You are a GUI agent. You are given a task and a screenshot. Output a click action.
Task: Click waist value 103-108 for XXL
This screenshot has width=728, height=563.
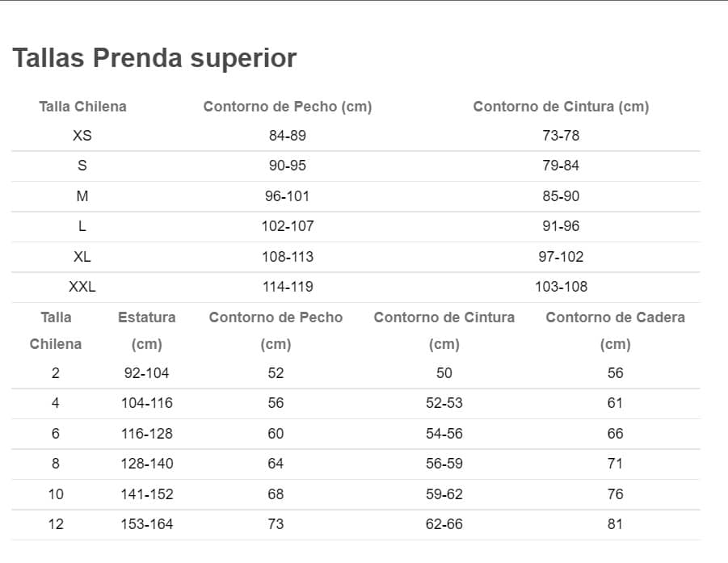tap(561, 287)
